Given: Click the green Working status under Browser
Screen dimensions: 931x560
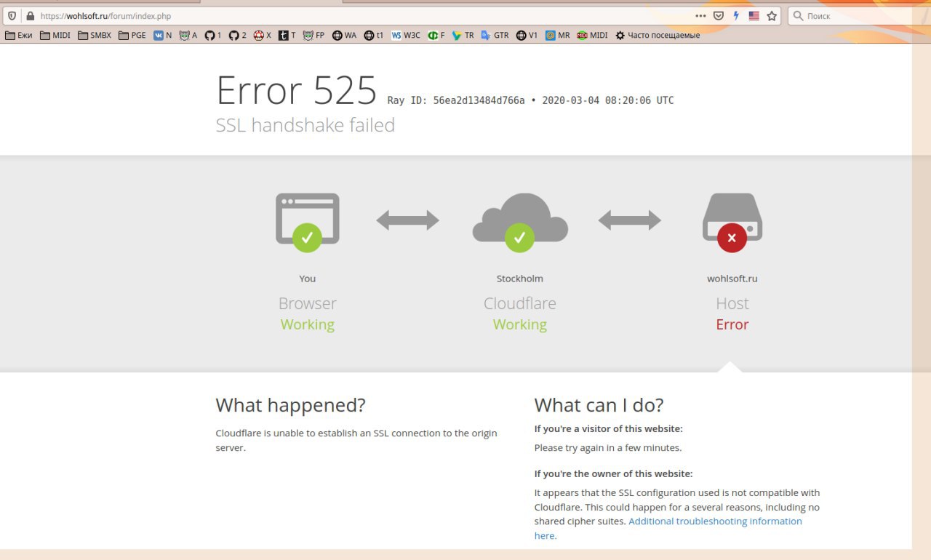Looking at the screenshot, I should 308,324.
